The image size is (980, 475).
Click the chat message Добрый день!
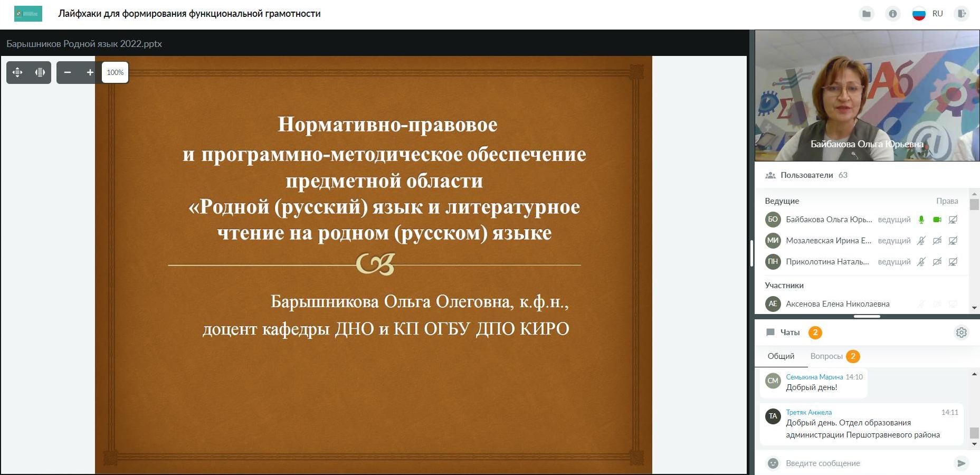point(812,387)
